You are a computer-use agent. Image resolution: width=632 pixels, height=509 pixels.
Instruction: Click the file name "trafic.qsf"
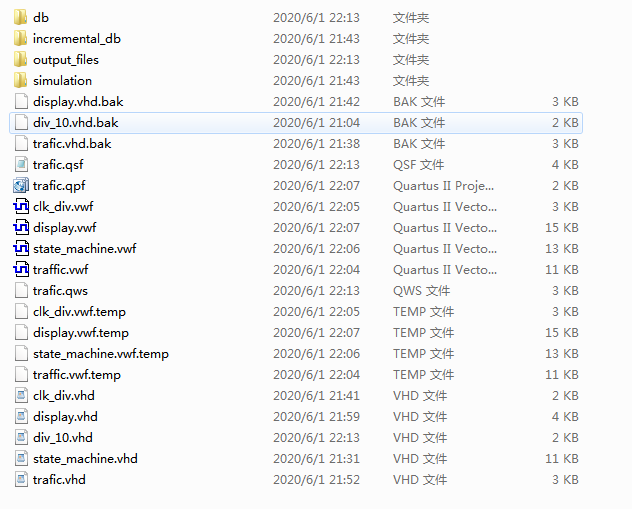coord(58,165)
